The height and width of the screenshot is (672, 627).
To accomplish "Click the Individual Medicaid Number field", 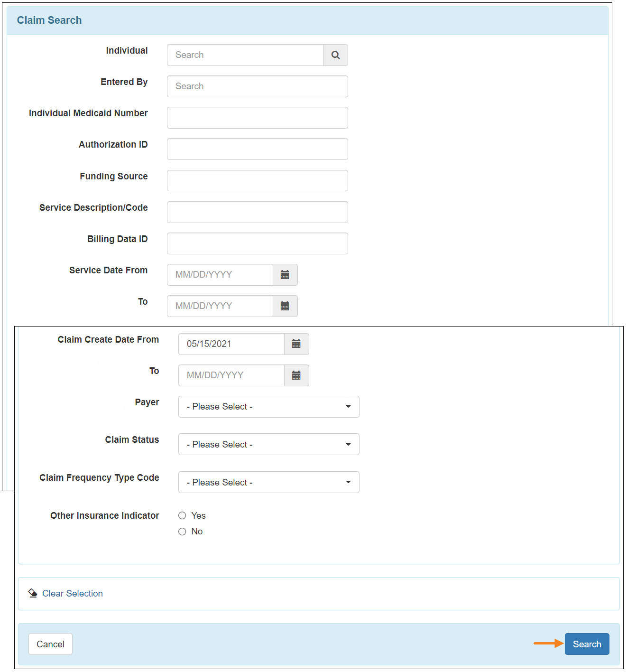I will point(257,118).
